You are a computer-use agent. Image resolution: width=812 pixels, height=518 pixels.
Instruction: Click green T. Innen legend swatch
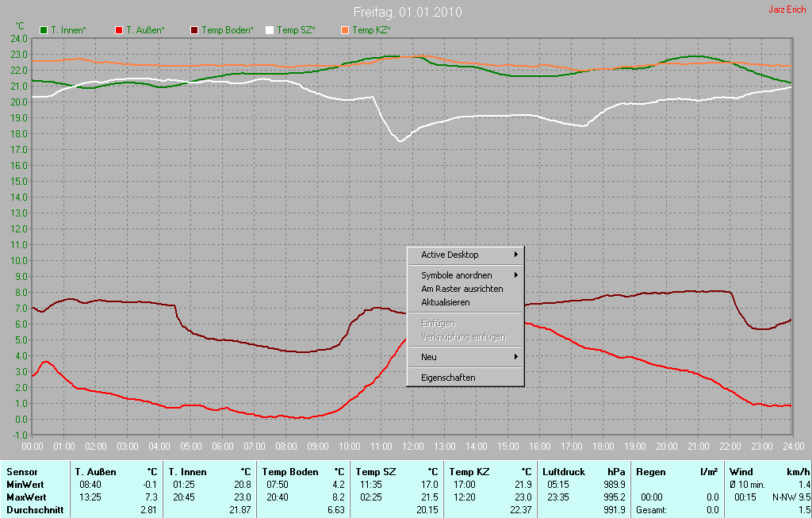click(x=44, y=30)
